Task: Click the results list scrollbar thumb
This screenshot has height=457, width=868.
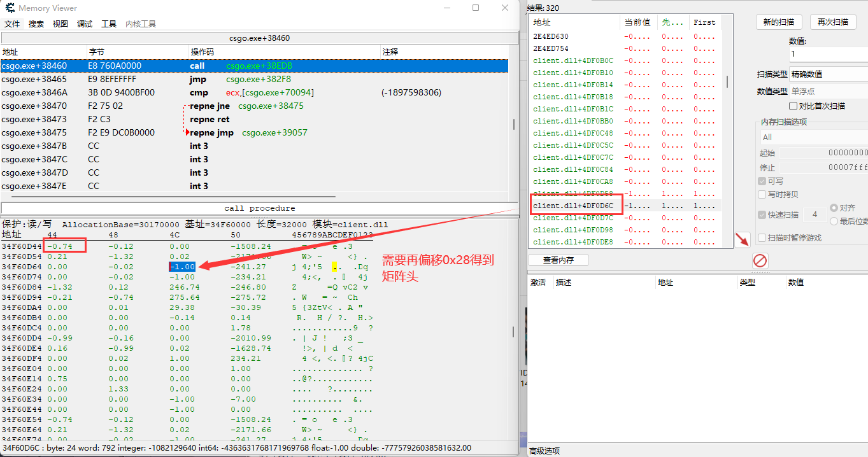Action: (727, 82)
